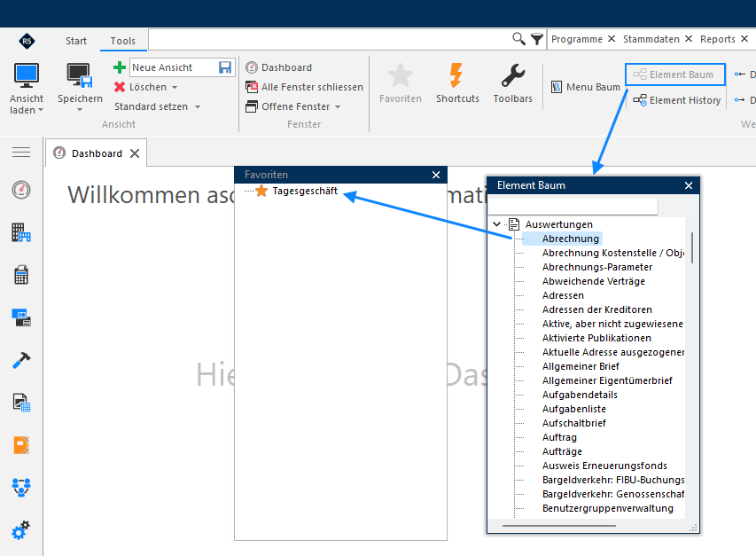Collapse the Auswertungen tree node
The width and height of the screenshot is (756, 556).
(496, 224)
